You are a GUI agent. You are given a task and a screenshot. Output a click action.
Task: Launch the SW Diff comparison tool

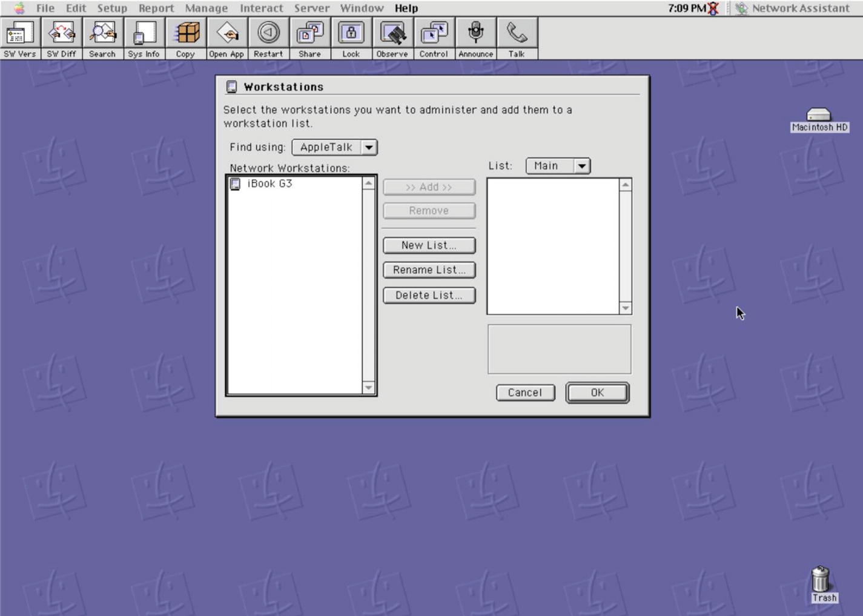click(x=61, y=38)
